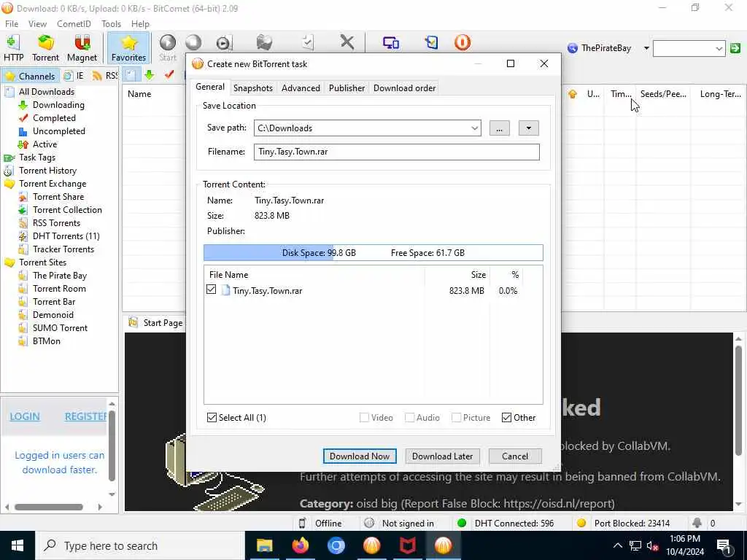Click the red power exit toolbar icon
The width and height of the screenshot is (747, 560).
(x=462, y=42)
